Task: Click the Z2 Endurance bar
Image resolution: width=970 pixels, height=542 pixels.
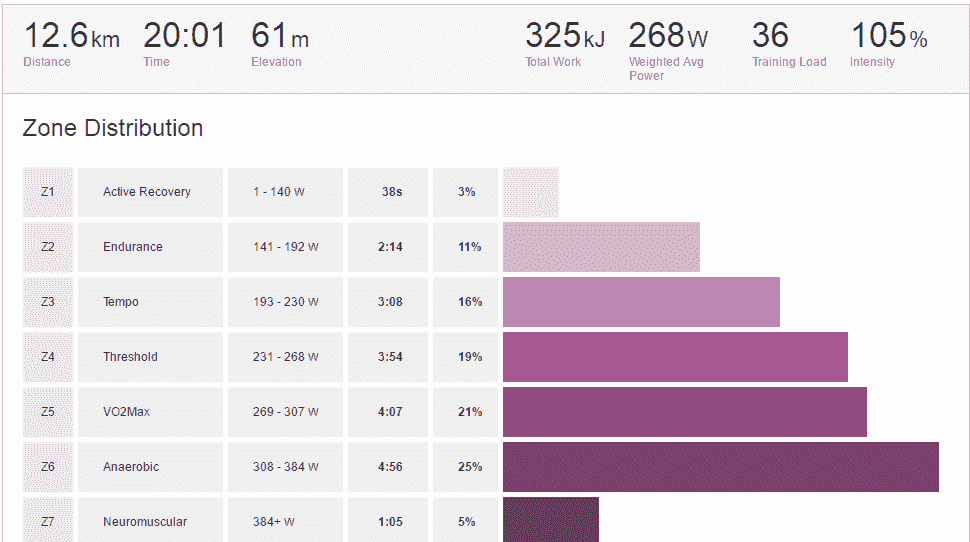Action: (601, 247)
